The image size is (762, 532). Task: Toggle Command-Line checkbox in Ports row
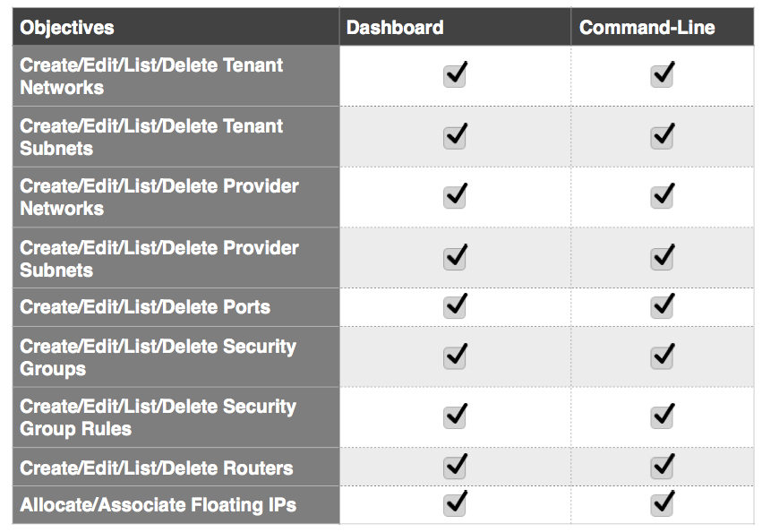(662, 307)
